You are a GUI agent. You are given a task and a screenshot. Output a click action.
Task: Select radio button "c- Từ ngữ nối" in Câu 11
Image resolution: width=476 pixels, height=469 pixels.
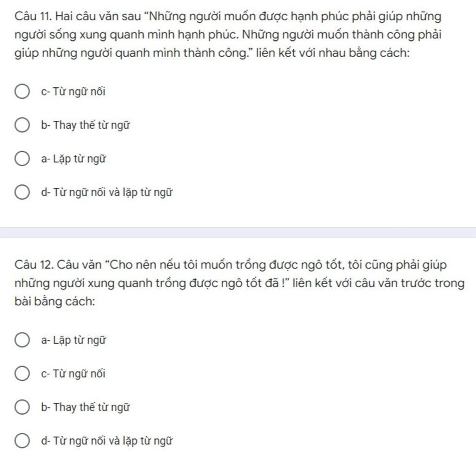(22, 91)
